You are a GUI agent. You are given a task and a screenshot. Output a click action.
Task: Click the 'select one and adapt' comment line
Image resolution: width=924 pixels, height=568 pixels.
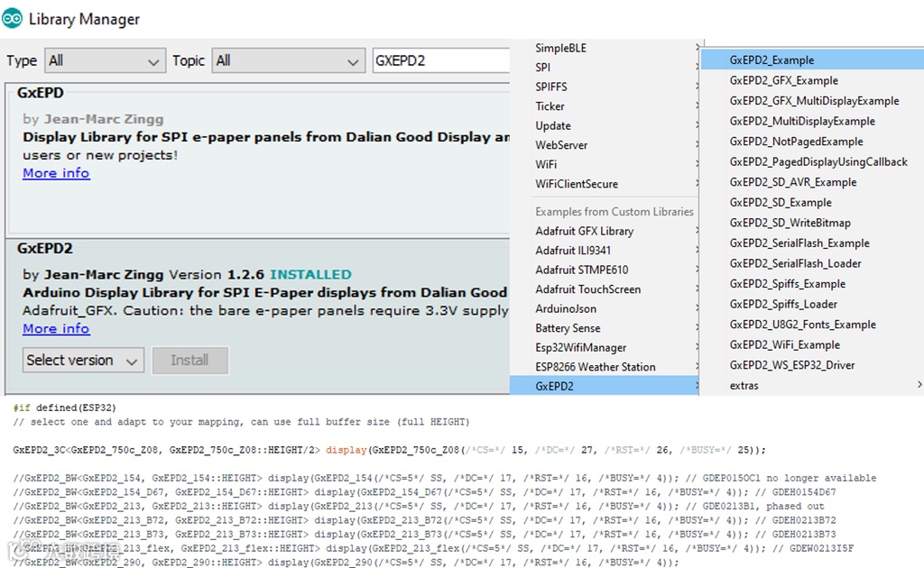(x=241, y=422)
